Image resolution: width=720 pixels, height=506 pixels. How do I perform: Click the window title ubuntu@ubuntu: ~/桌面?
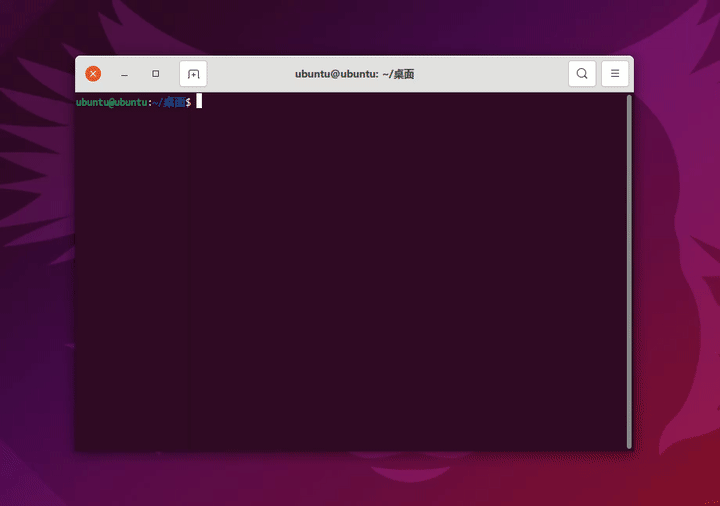coord(354,74)
